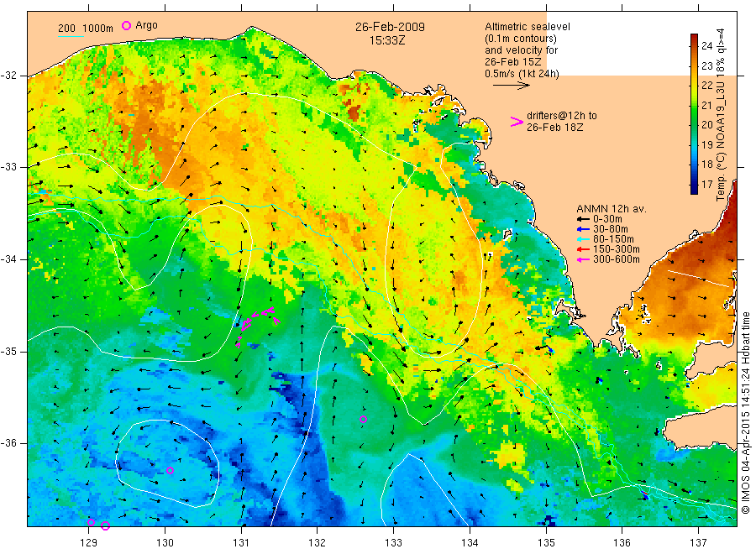Click the magenta 300-600m arrow in the ANMN legend
Screen dimensions: 756x554
pyautogui.click(x=584, y=259)
